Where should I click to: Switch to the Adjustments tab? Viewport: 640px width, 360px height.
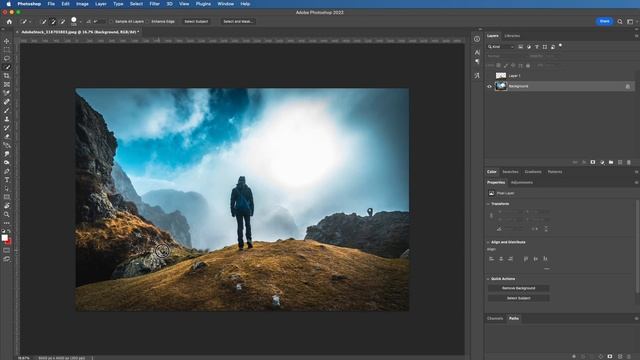click(x=522, y=182)
